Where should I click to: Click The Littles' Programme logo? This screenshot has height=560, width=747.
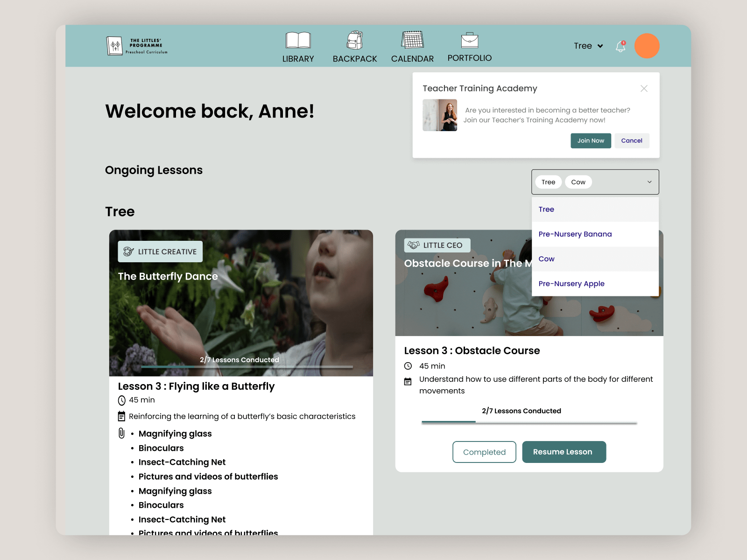(x=137, y=46)
